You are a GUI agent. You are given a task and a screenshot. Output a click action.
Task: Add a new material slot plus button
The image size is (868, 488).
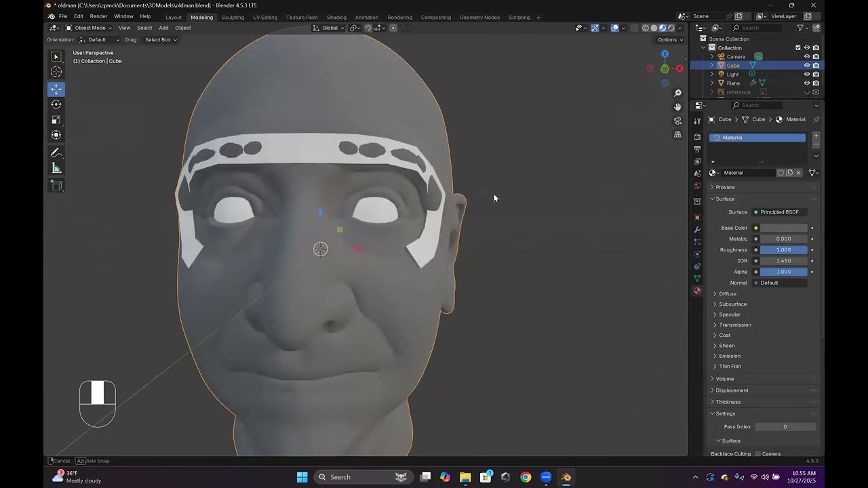pos(816,136)
